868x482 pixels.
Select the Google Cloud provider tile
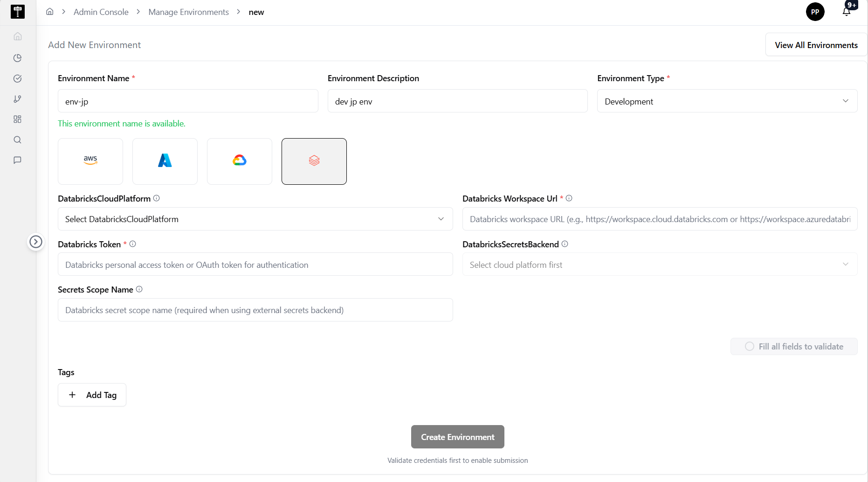click(x=240, y=161)
